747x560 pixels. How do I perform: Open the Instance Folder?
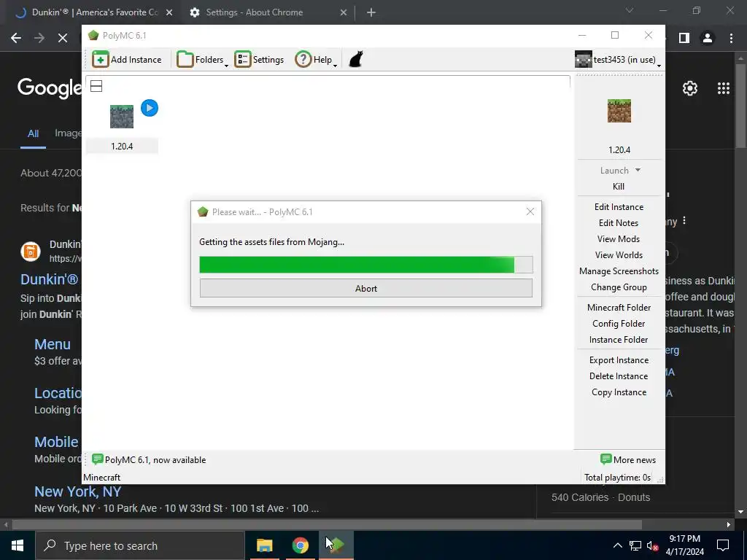pyautogui.click(x=619, y=340)
